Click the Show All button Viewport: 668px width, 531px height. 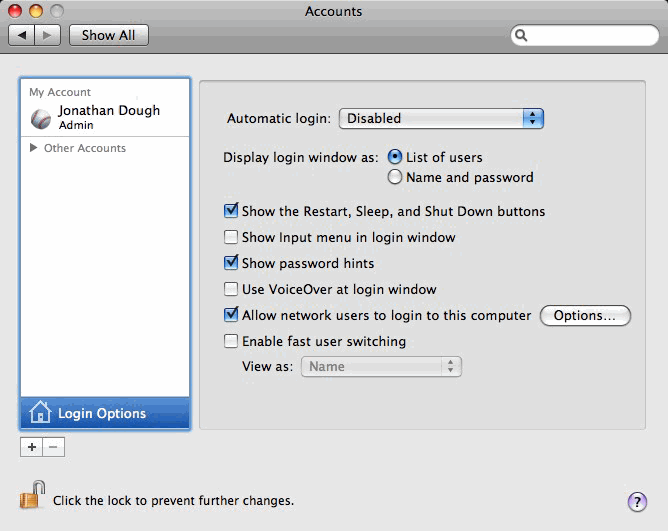[x=109, y=35]
